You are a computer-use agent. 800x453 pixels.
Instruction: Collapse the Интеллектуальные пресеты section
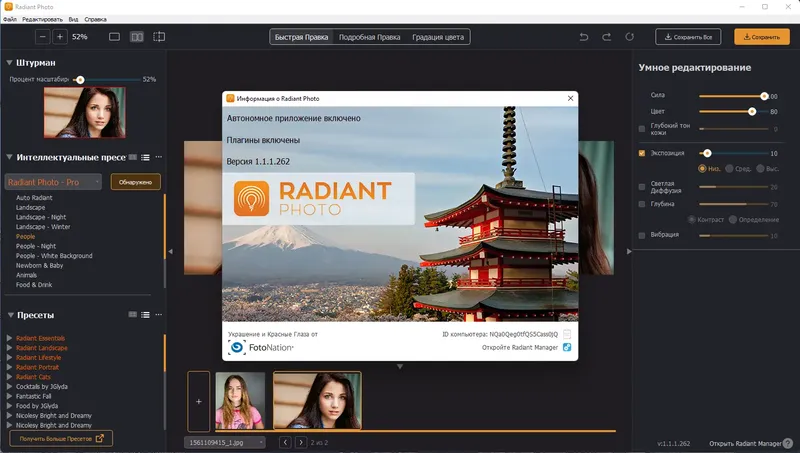point(9,157)
